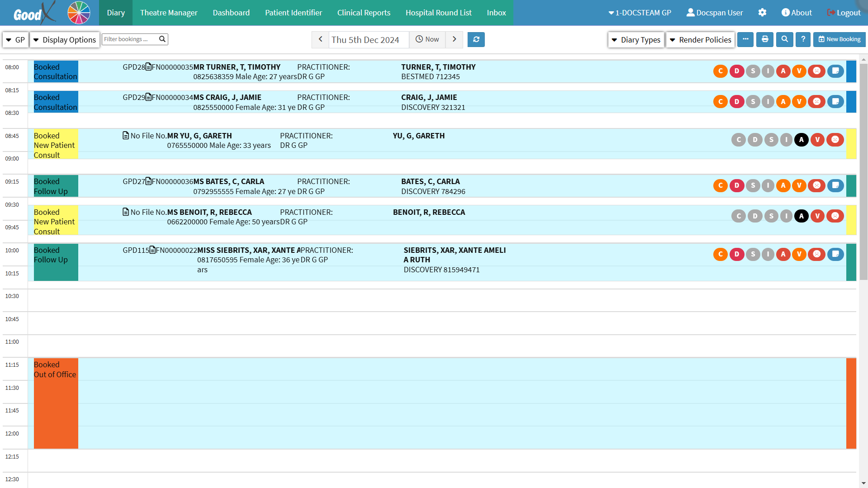Open the Clinical Reports tab
This screenshot has width=868, height=488.
364,13
